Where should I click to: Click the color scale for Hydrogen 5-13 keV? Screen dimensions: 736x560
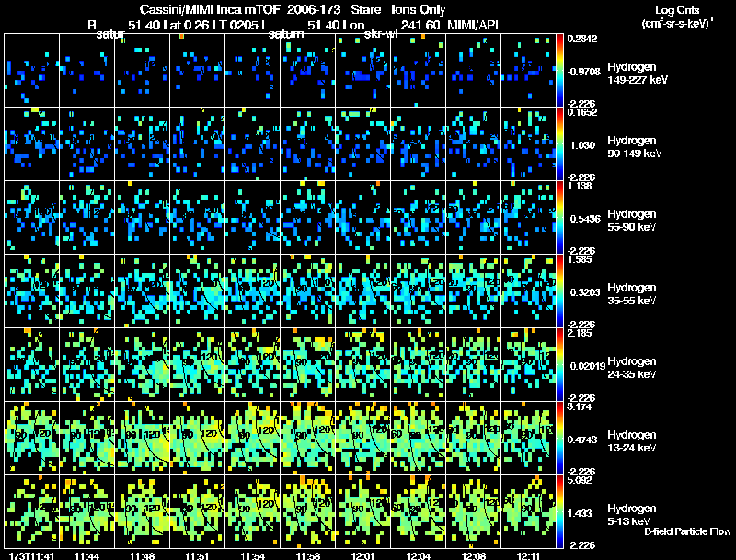point(559,511)
